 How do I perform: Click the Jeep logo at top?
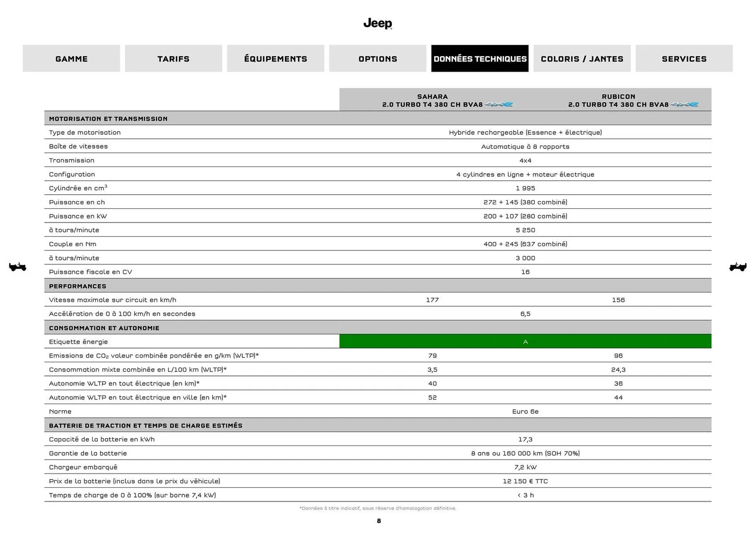[x=377, y=24]
